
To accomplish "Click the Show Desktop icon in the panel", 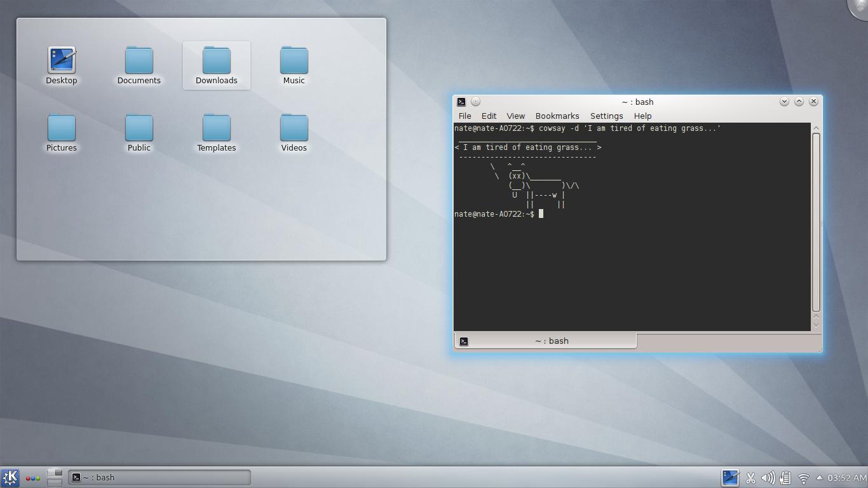I will pyautogui.click(x=730, y=478).
